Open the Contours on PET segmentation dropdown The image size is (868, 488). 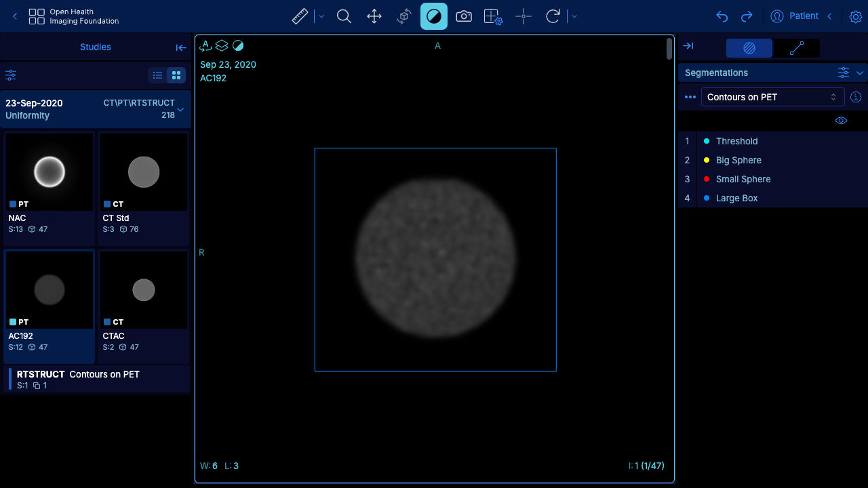[772, 97]
